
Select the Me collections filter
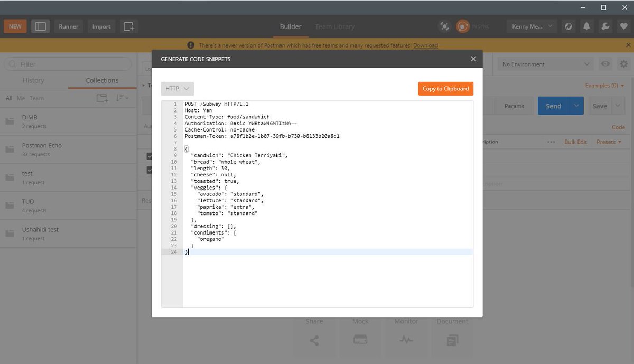21,98
